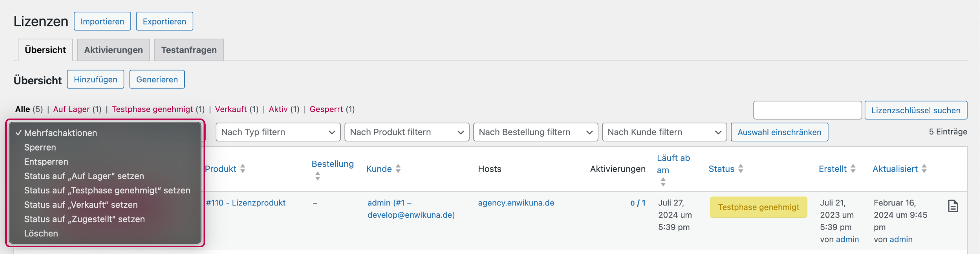The width and height of the screenshot is (980, 254).
Task: Open admin link under Erstellt date
Action: pos(847,240)
